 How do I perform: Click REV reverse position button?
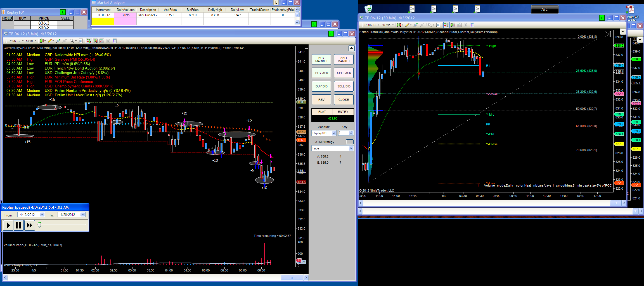[321, 100]
